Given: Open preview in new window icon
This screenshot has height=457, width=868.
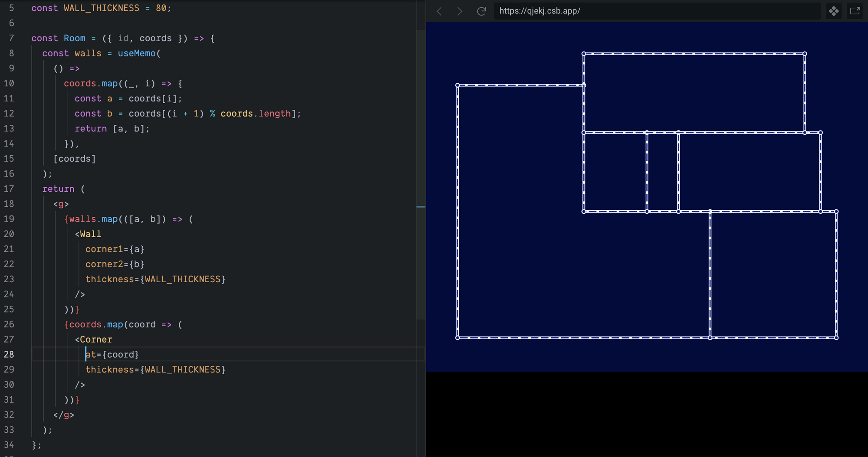Looking at the screenshot, I should pyautogui.click(x=855, y=11).
